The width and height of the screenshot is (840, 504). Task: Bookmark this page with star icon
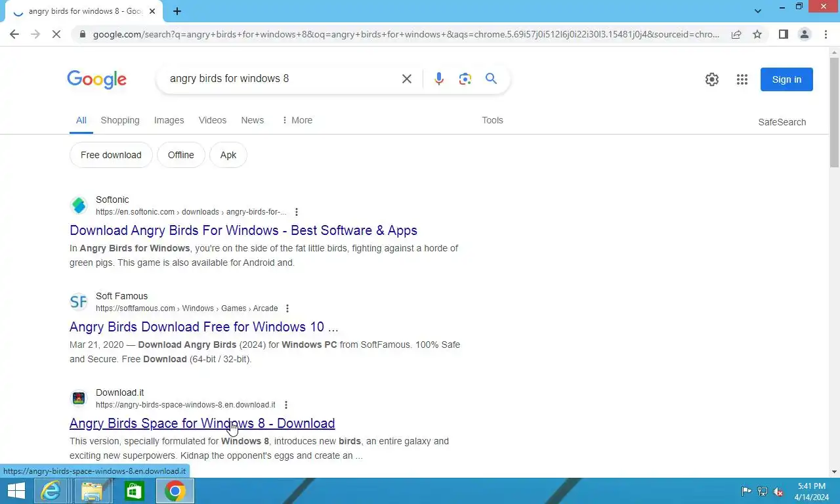(757, 34)
